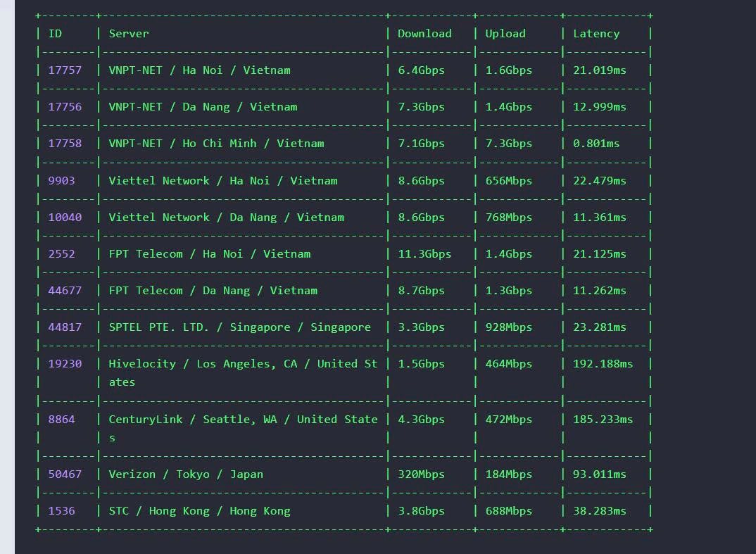Click the 93.011ms latency value
The width and height of the screenshot is (756, 554).
(599, 474)
